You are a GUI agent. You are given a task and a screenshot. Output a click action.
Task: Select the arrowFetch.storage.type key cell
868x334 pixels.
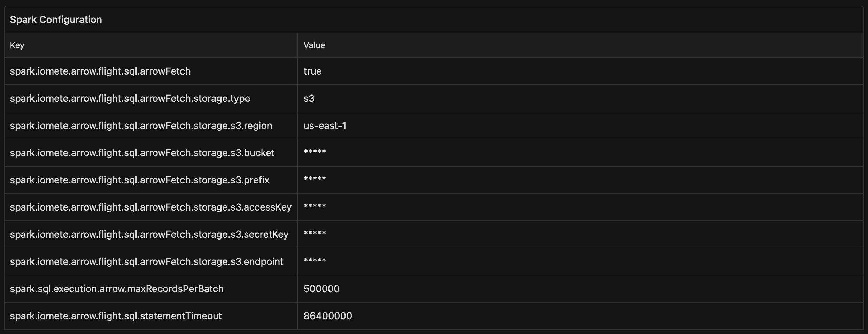click(x=130, y=98)
